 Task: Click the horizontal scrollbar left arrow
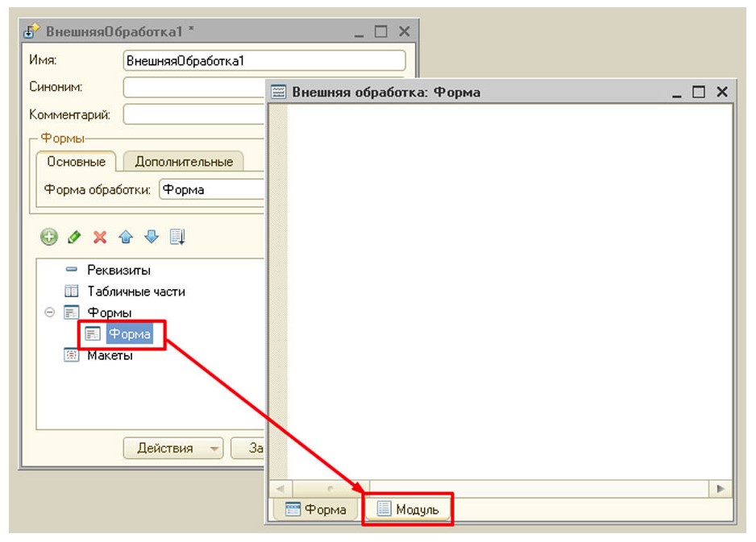[280, 489]
